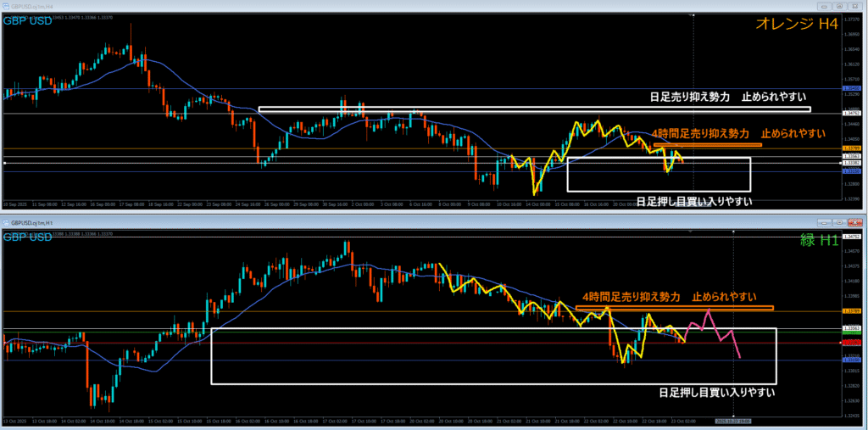Click the upper blue 1.35460 price label in H4 chart
Viewport: 868px width, 430px height.
click(x=851, y=88)
